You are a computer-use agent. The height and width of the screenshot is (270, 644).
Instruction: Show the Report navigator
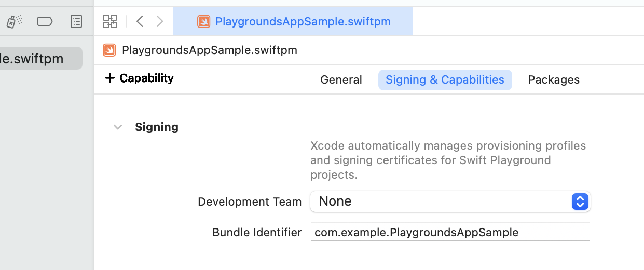[76, 21]
